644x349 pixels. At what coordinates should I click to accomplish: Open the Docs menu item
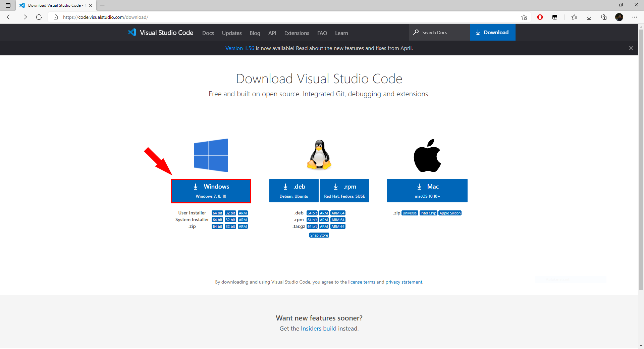[208, 33]
